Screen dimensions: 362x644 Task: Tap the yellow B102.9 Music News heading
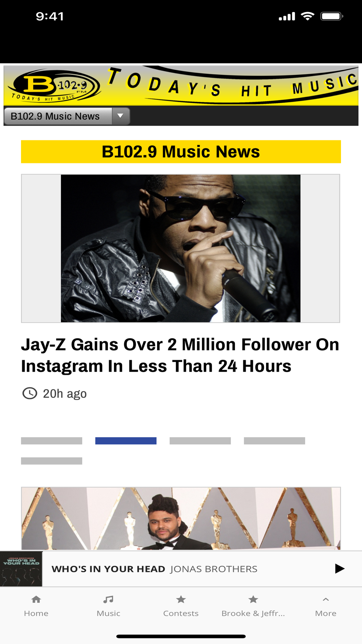click(181, 152)
